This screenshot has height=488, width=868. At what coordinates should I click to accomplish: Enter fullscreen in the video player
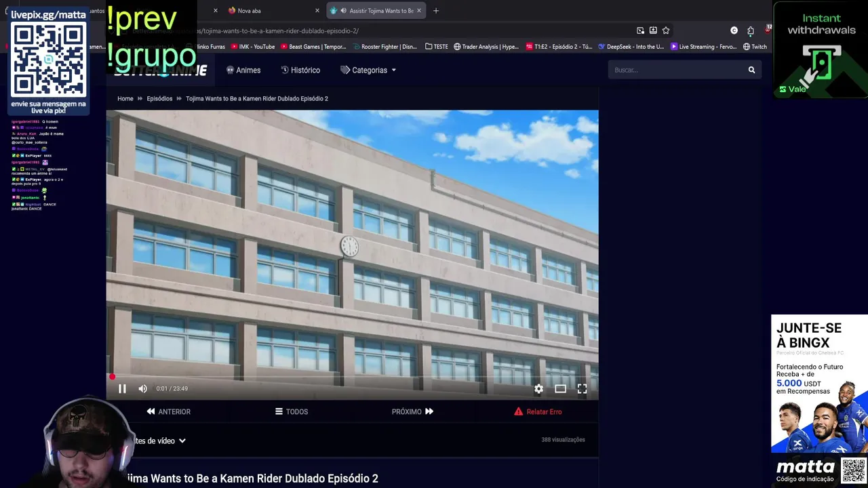[582, 388]
